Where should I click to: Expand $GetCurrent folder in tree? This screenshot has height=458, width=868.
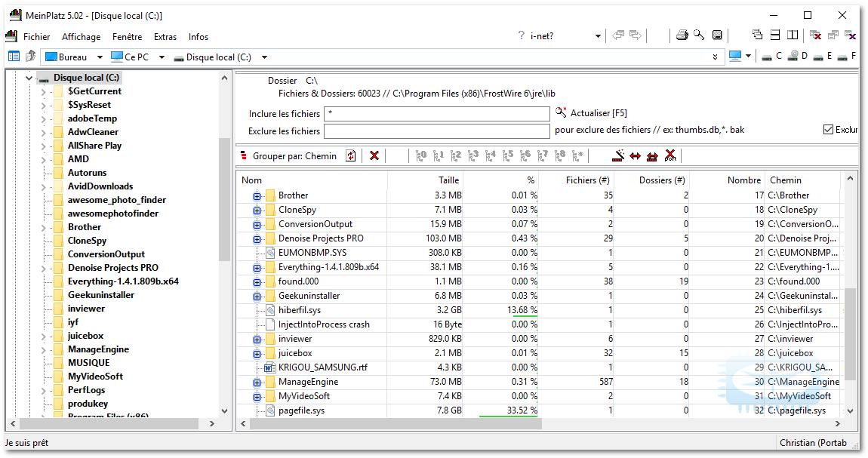pyautogui.click(x=43, y=92)
